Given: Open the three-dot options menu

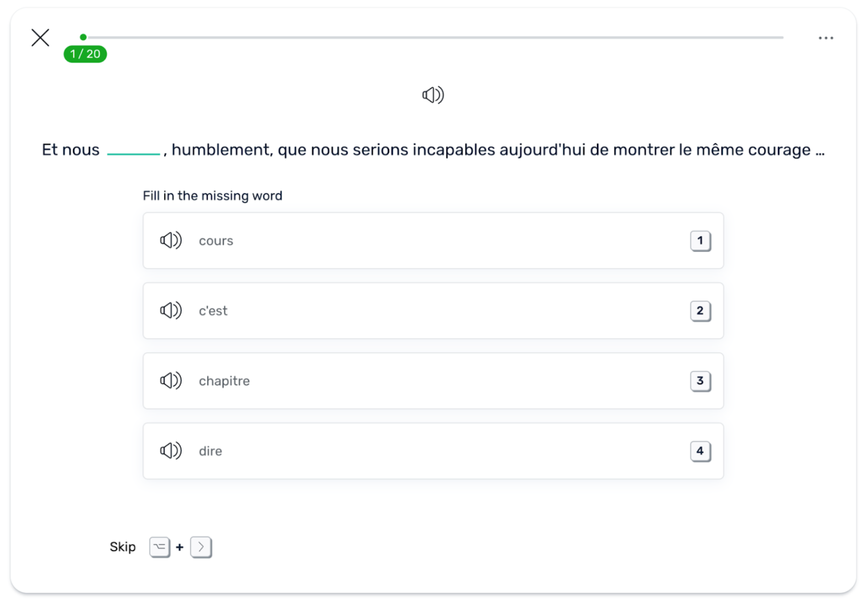Looking at the screenshot, I should tap(826, 38).
